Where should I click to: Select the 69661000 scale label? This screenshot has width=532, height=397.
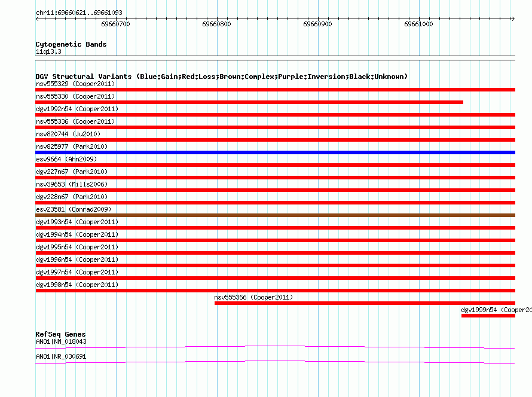418,24
